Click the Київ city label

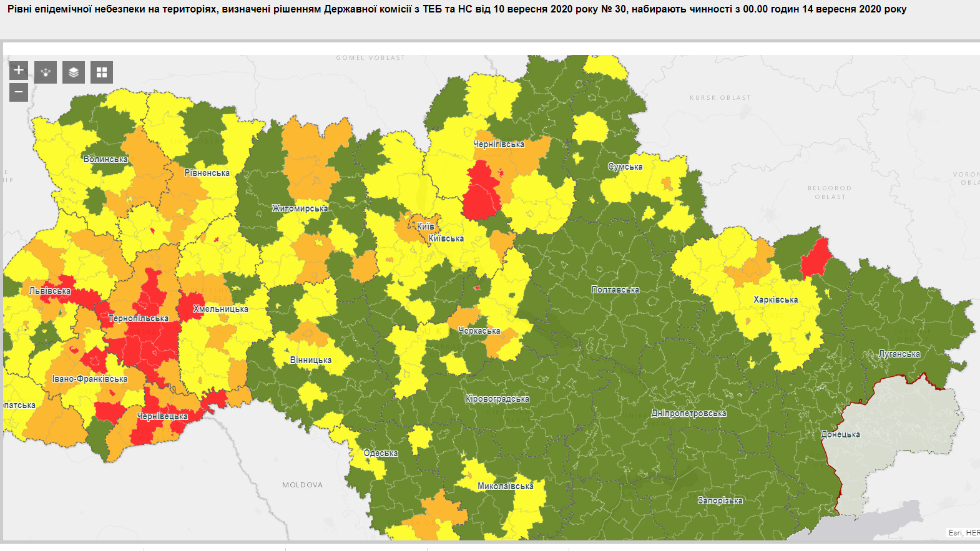pos(425,227)
